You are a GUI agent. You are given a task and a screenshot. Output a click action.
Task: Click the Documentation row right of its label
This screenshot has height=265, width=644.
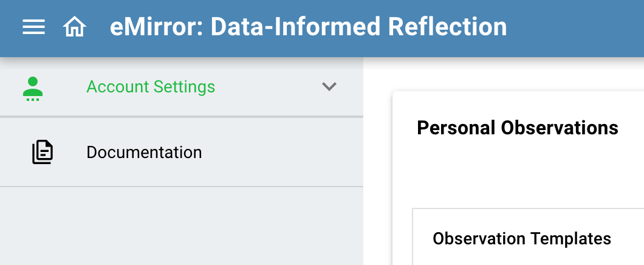pyautogui.click(x=283, y=153)
